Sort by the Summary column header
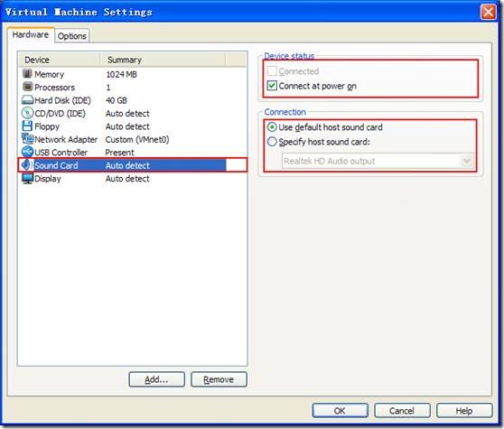This screenshot has height=429, width=504. 163,60
